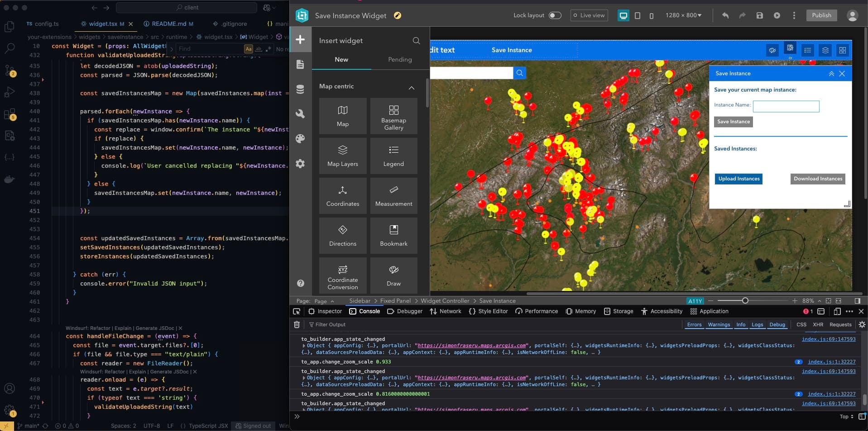Insert the Bookmark widget card

(393, 236)
